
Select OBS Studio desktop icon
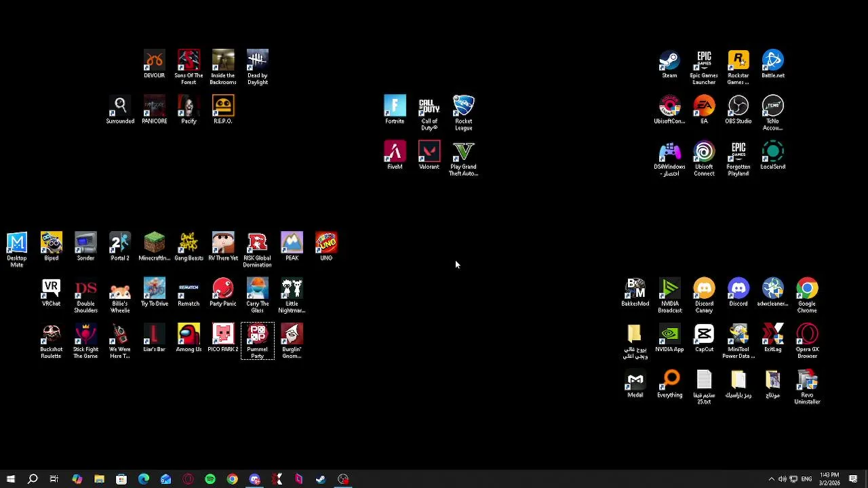(x=738, y=110)
